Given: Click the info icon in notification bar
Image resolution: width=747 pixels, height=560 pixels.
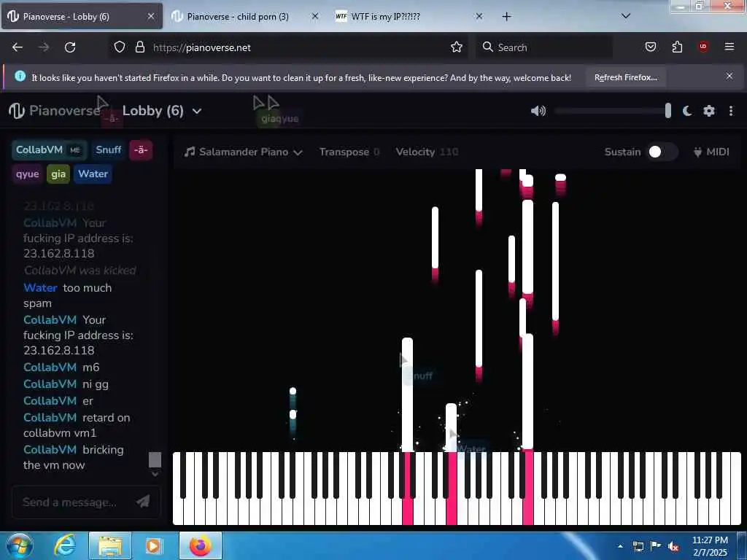Looking at the screenshot, I should pos(20,76).
